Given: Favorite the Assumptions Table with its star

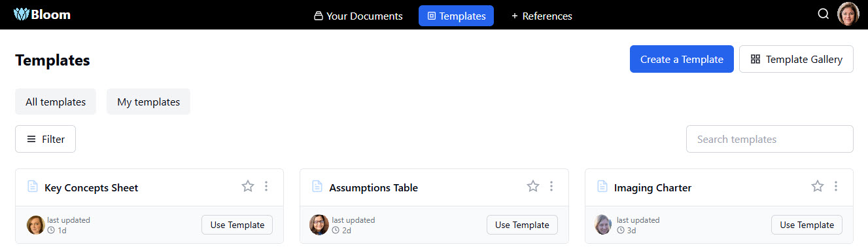Looking at the screenshot, I should coord(533,187).
